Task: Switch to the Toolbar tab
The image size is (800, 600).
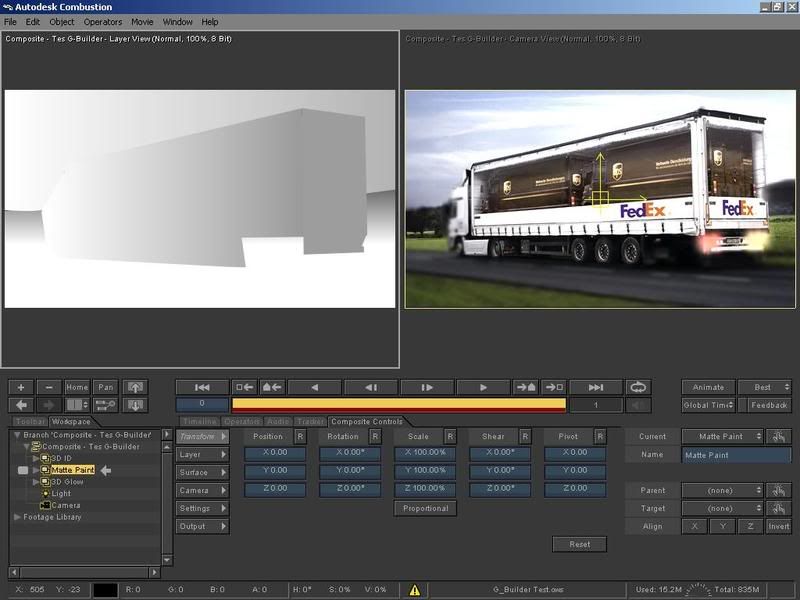Action: [x=30, y=421]
